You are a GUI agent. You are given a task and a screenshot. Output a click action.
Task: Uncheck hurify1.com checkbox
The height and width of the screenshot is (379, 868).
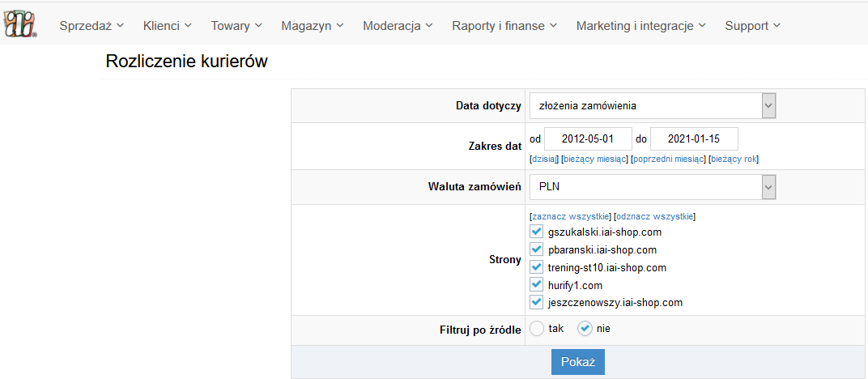tap(536, 285)
